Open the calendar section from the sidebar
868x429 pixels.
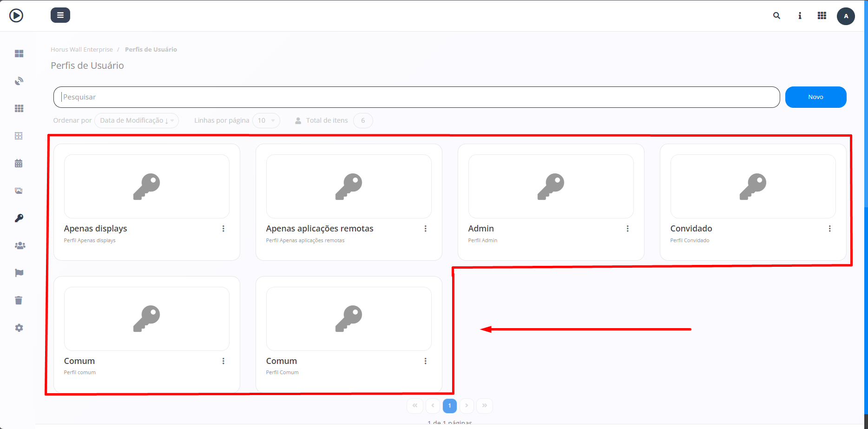[x=19, y=163]
